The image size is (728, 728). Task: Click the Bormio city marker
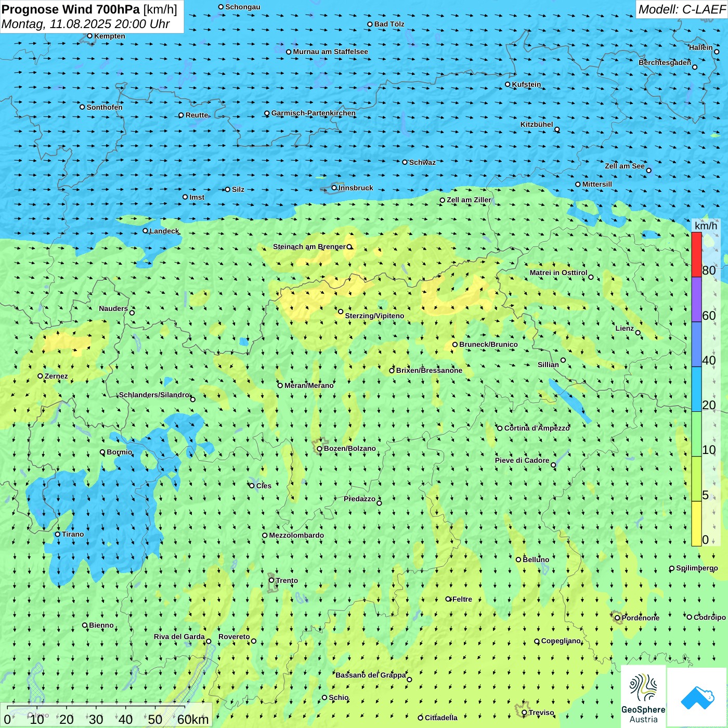coord(102,452)
